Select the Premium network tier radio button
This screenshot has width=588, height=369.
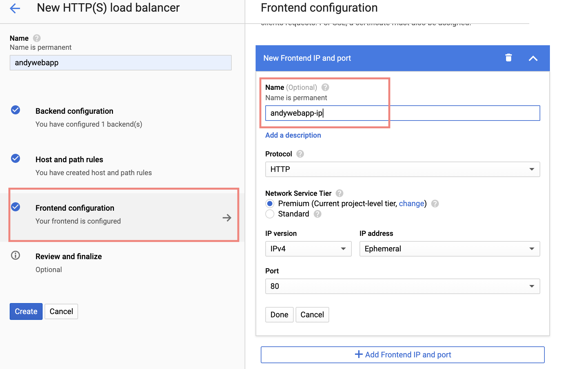click(x=270, y=204)
